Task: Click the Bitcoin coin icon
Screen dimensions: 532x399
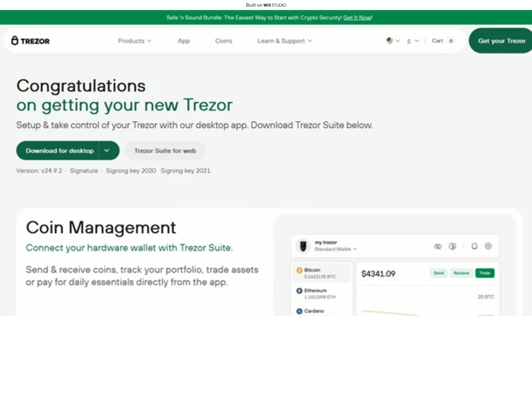Action: coord(299,270)
